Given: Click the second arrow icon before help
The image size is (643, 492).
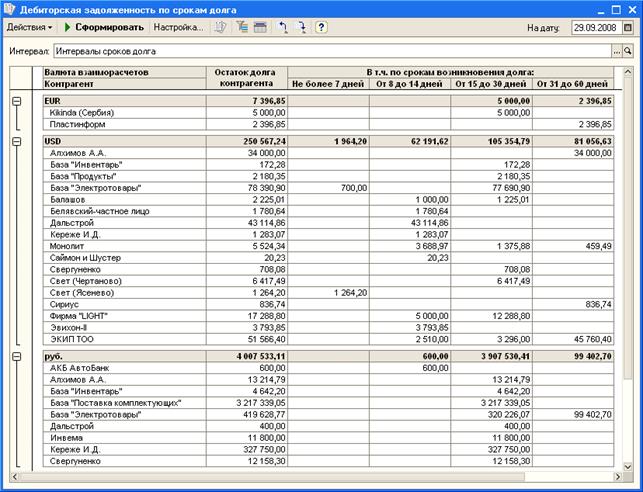Looking at the screenshot, I should [x=301, y=27].
